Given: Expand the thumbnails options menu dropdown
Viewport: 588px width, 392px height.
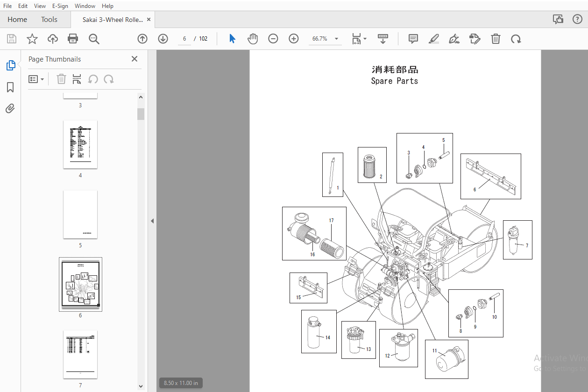Looking at the screenshot, I should [x=36, y=79].
